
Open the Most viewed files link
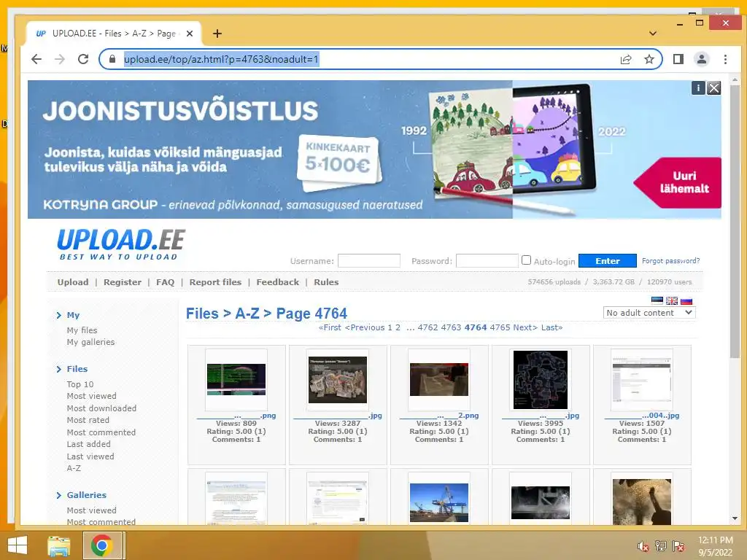click(91, 396)
